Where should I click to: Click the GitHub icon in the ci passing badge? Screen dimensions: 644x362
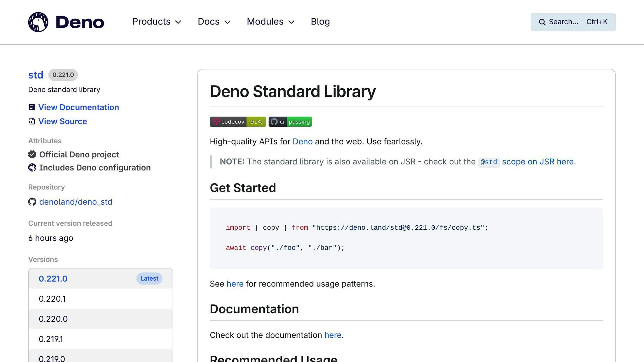pos(275,122)
